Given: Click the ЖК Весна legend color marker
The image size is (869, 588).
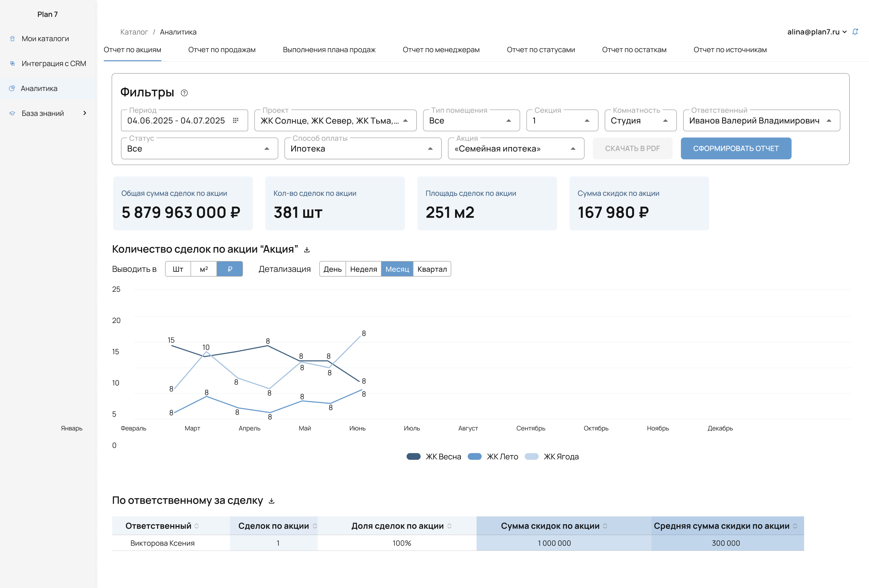Looking at the screenshot, I should 414,456.
